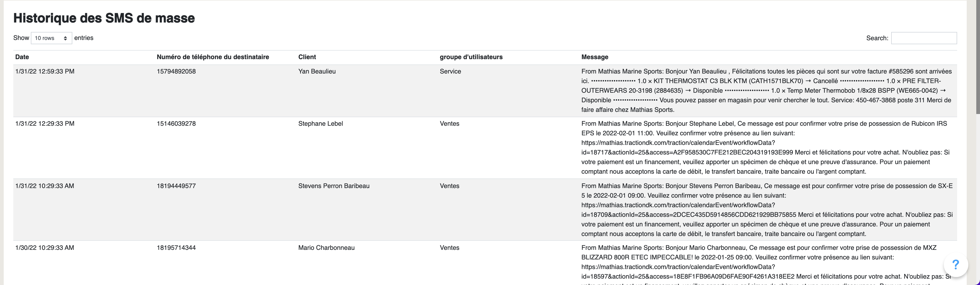Click inside the Search input field
Image resolution: width=980 pixels, height=285 pixels.
click(924, 38)
